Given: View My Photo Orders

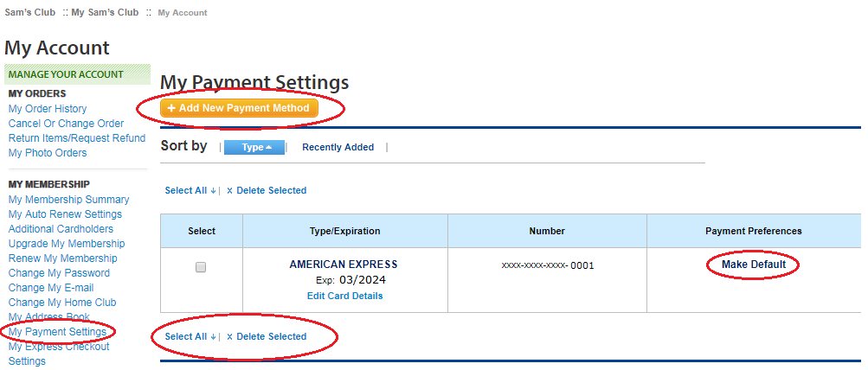Looking at the screenshot, I should 48,153.
